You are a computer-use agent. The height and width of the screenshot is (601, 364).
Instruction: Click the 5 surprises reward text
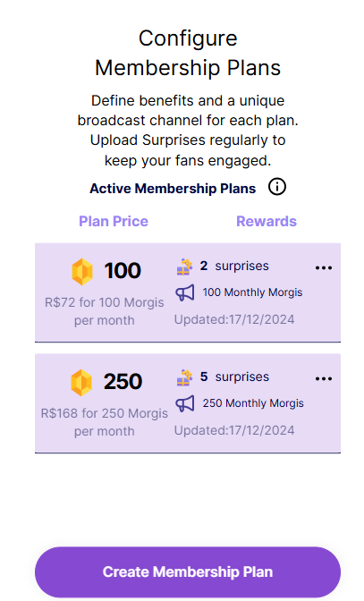[x=234, y=377]
